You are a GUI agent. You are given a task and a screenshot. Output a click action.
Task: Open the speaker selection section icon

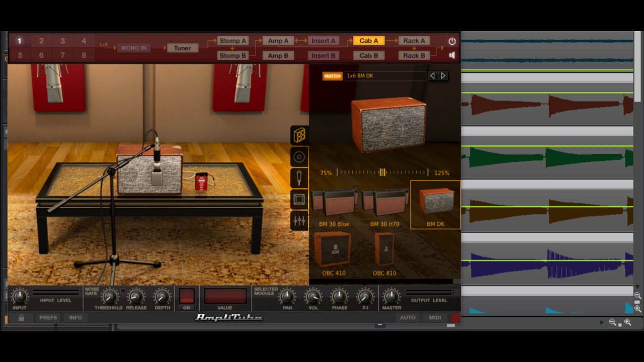pyautogui.click(x=299, y=157)
